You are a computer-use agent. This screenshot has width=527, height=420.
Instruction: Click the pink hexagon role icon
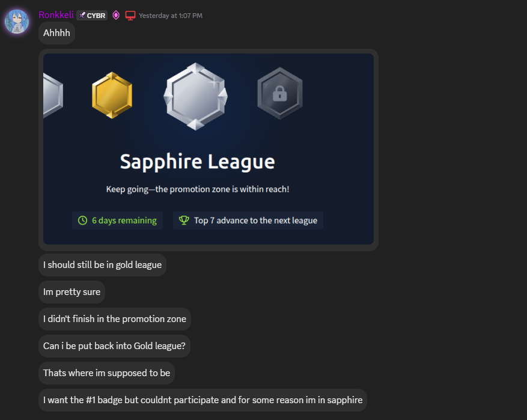click(116, 16)
